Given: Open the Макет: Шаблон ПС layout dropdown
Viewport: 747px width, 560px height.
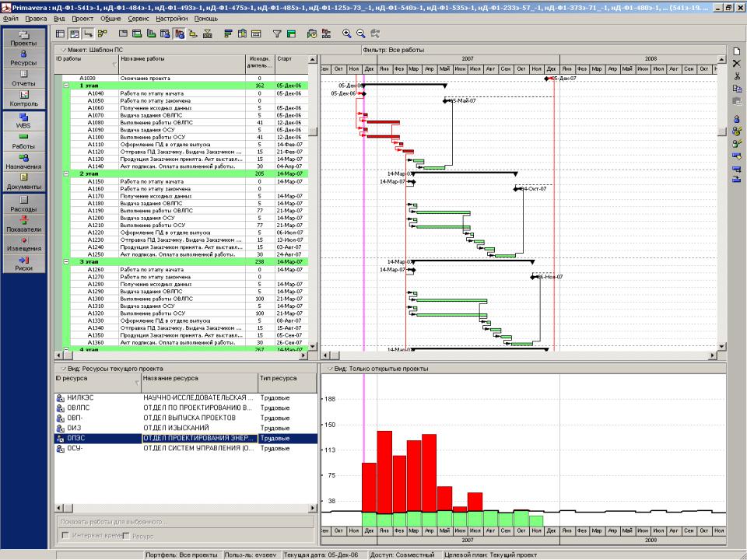Looking at the screenshot, I should pyautogui.click(x=92, y=50).
